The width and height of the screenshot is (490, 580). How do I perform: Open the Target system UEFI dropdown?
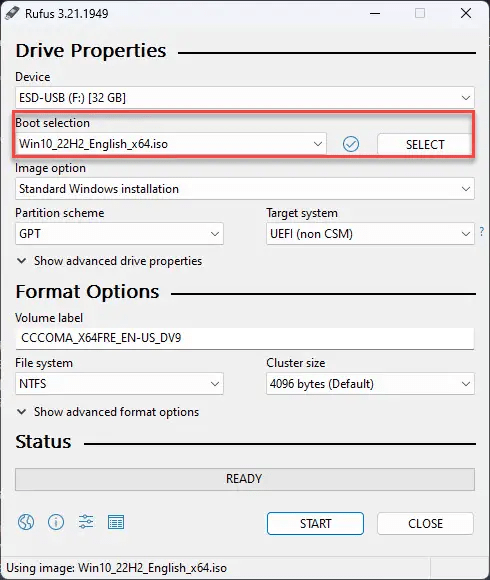click(x=370, y=234)
